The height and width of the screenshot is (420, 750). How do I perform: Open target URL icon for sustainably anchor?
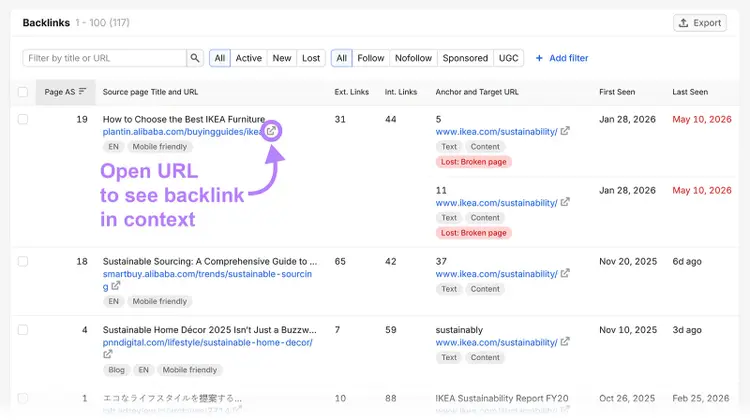tap(565, 342)
